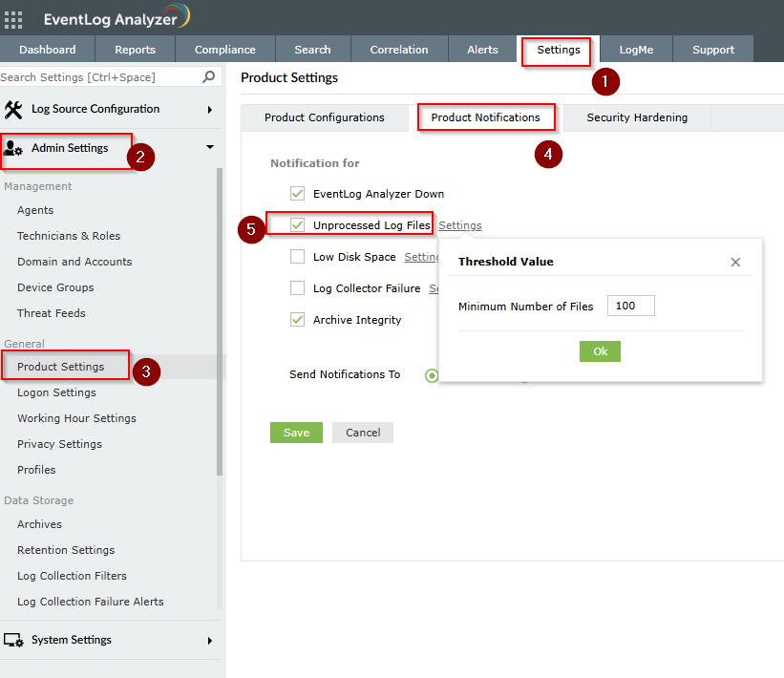The height and width of the screenshot is (678, 784).
Task: Select the Settings tab
Action: click(x=559, y=50)
